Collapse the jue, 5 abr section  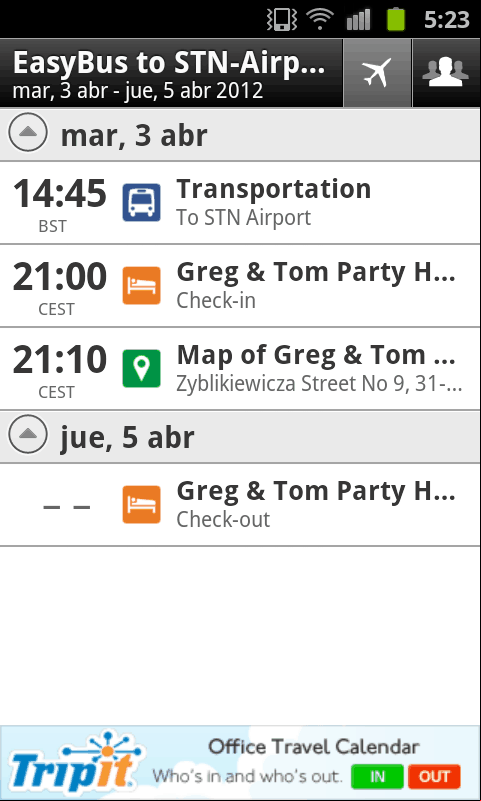tap(28, 435)
